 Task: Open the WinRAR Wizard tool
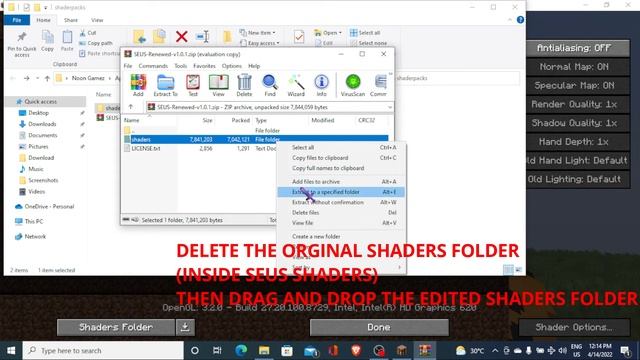click(296, 85)
